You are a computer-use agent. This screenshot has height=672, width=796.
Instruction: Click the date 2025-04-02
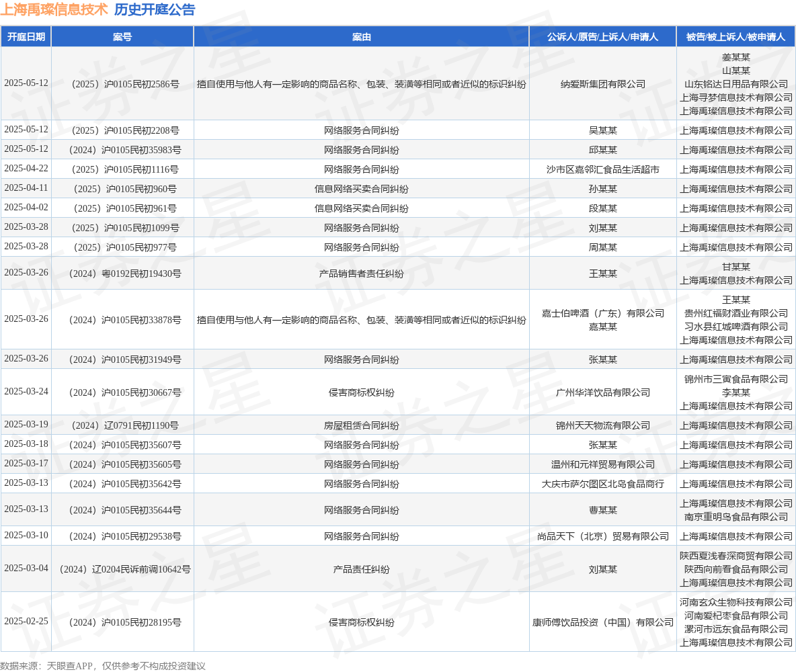coord(26,208)
